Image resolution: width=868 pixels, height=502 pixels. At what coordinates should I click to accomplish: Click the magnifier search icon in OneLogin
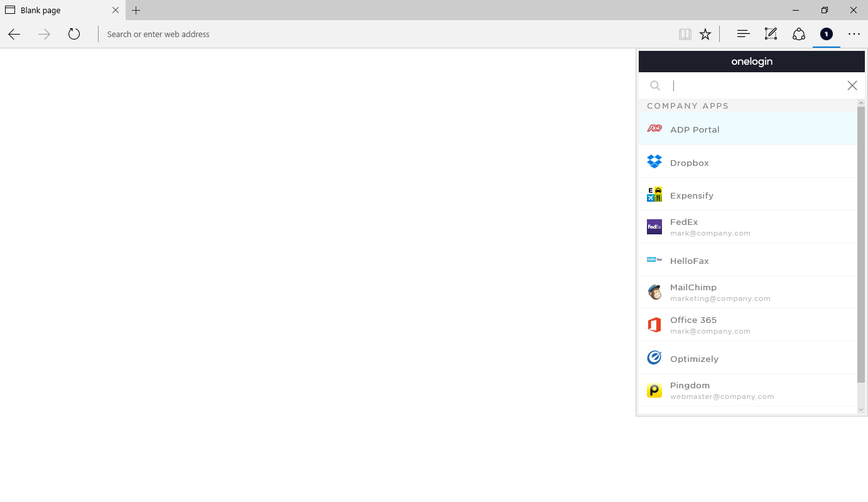point(655,85)
